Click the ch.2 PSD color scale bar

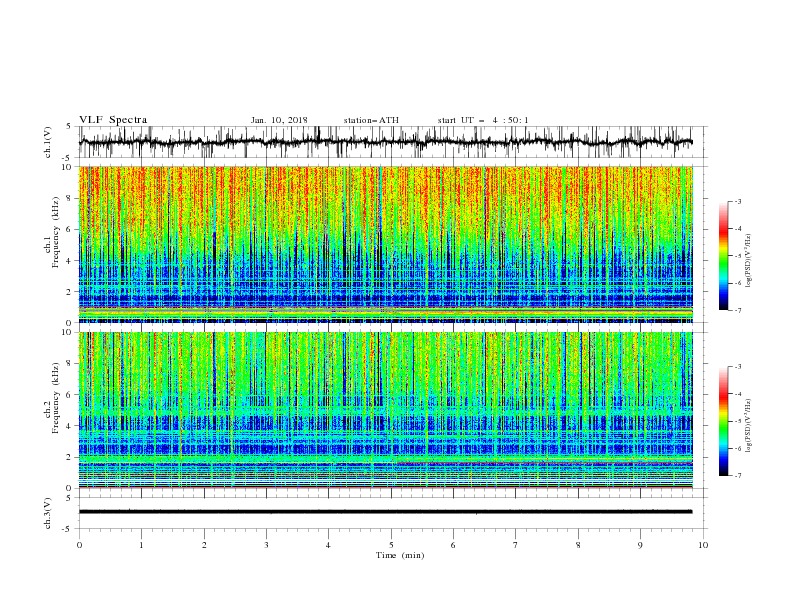724,421
